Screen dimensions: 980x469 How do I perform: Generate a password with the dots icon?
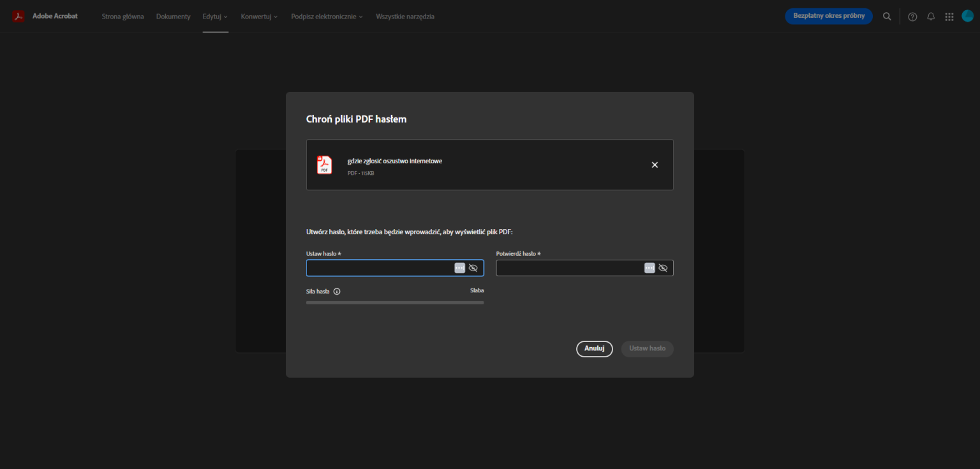[x=459, y=267]
